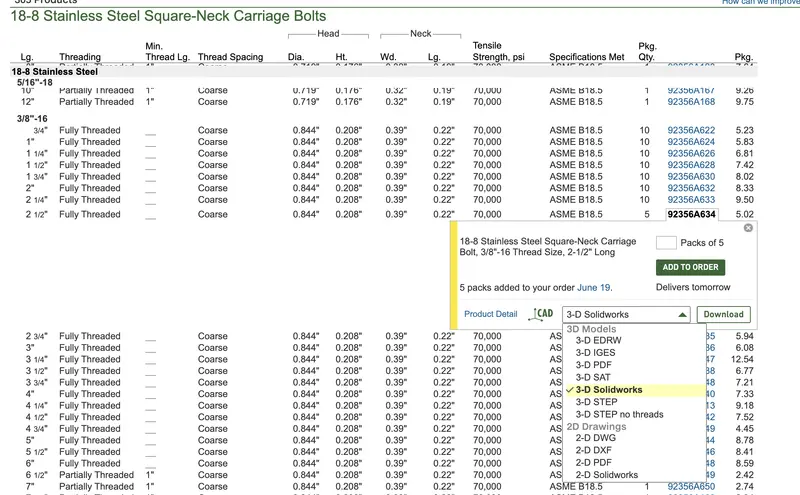Click the 2 1/2" length cell
This screenshot has width=800, height=495.
tap(36, 214)
